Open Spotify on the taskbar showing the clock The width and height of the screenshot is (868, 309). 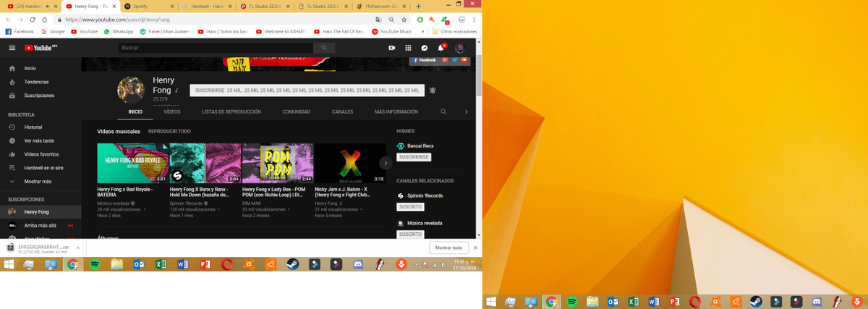pyautogui.click(x=95, y=265)
